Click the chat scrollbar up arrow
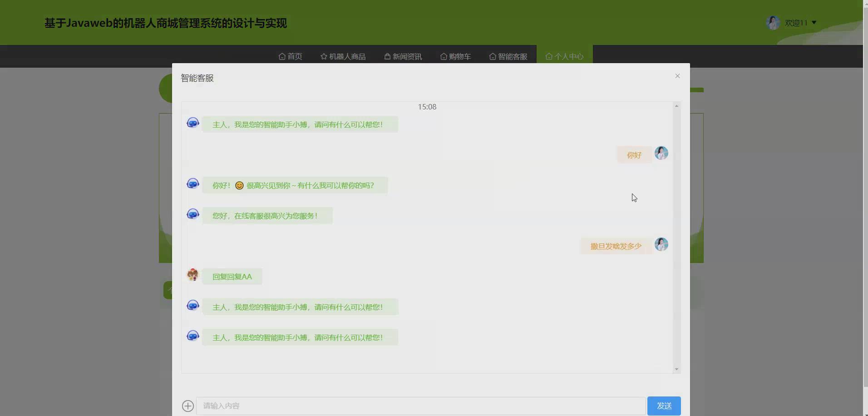 [676, 106]
